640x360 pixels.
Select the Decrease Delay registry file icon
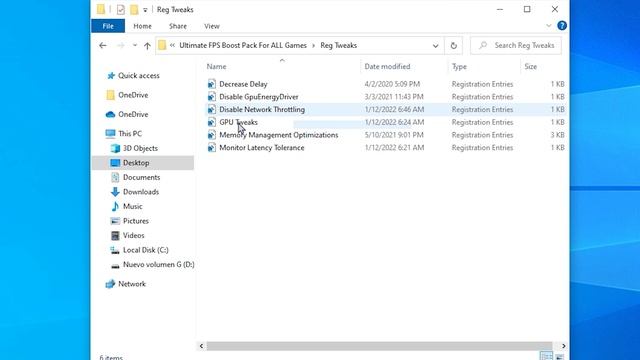pyautogui.click(x=211, y=84)
